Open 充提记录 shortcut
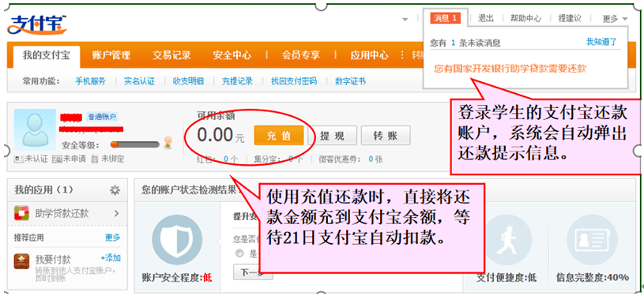The width and height of the screenshot is (644, 296). (x=237, y=81)
